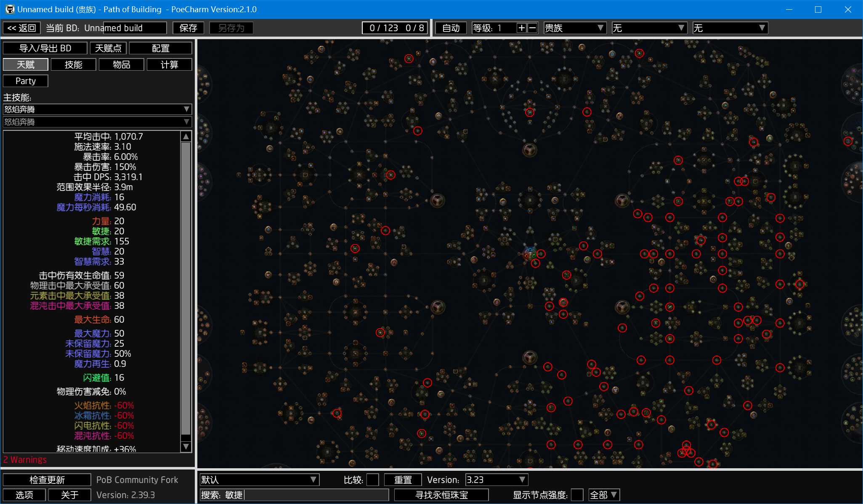Toggle the 比较 compare checkbox
The height and width of the screenshot is (504, 863).
click(x=373, y=480)
